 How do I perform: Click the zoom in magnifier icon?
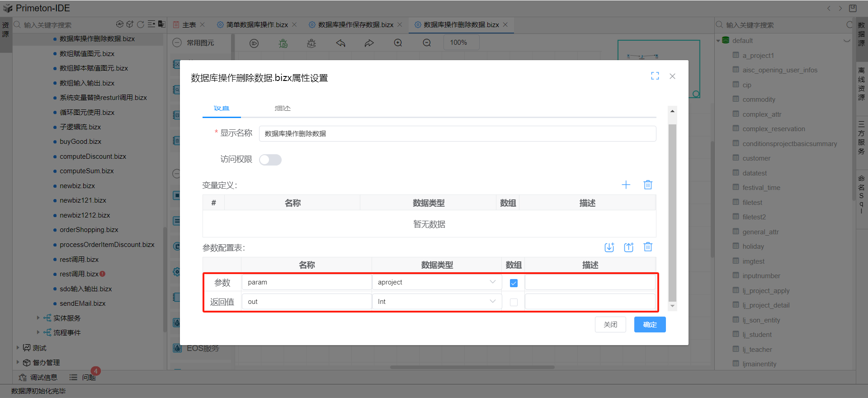(x=398, y=43)
